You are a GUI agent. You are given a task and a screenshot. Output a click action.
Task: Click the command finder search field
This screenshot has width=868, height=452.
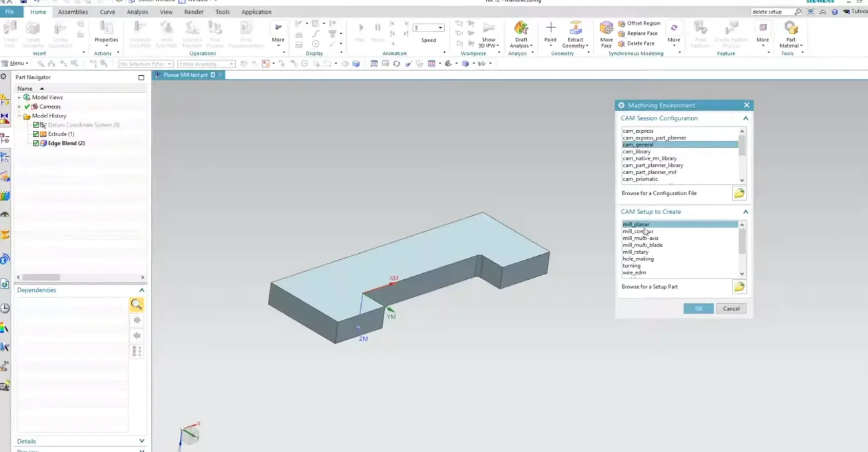[772, 12]
